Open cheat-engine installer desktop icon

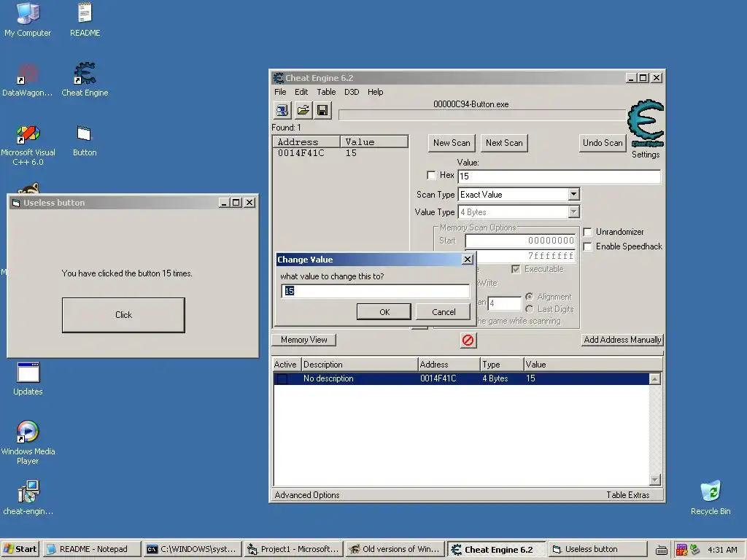pos(28,498)
